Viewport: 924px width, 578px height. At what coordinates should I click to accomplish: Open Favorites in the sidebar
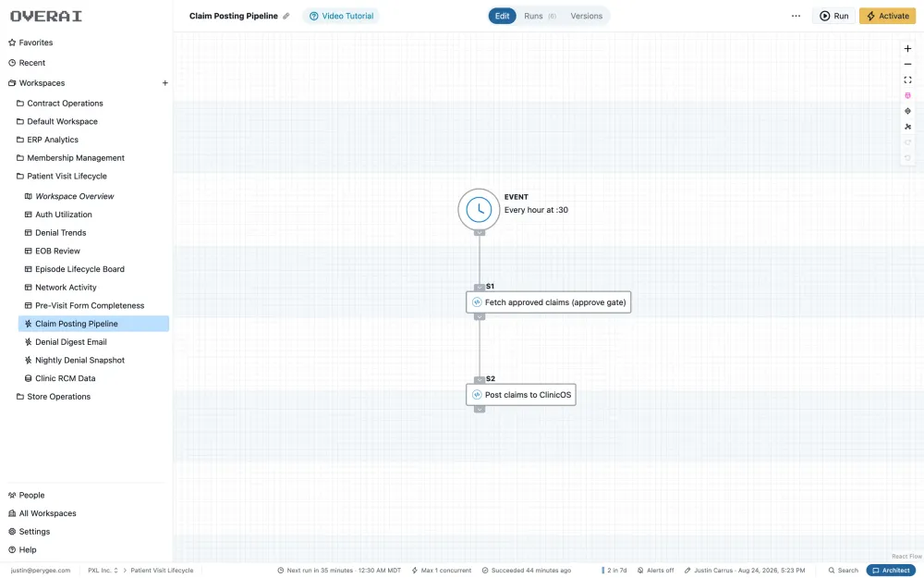(x=30, y=43)
